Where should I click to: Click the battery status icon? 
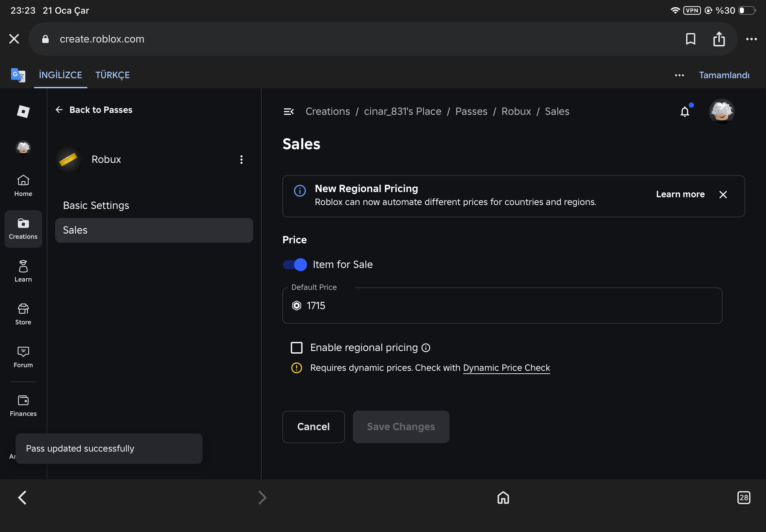pos(747,10)
